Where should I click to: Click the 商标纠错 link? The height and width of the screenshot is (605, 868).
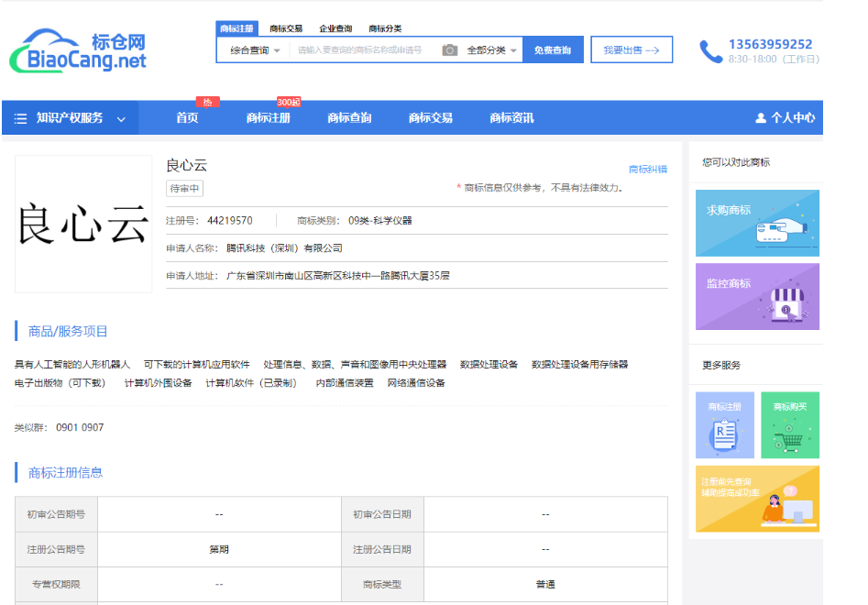(x=648, y=170)
